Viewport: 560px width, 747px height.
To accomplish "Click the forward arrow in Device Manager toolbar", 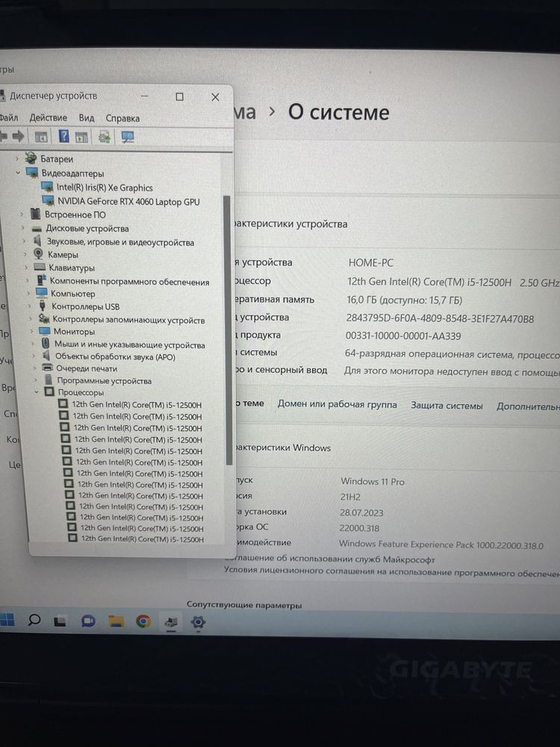I will (x=19, y=137).
